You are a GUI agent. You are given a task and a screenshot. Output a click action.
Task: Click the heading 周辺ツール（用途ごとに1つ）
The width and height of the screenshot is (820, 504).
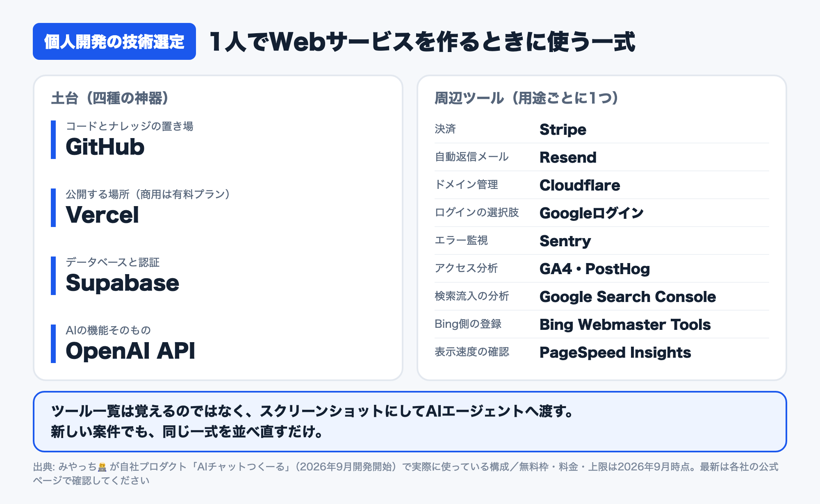[x=527, y=98]
